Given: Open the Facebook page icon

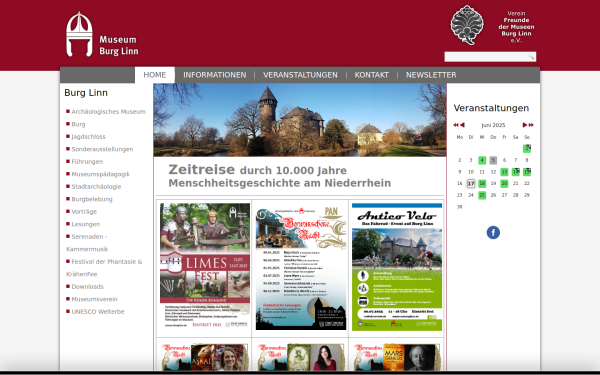Looking at the screenshot, I should click(493, 232).
